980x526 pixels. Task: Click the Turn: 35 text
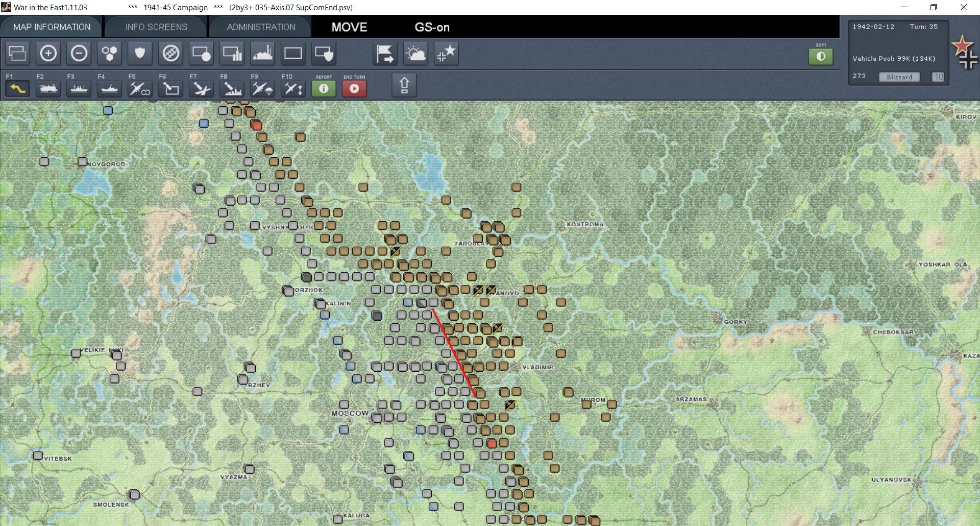pos(924,27)
